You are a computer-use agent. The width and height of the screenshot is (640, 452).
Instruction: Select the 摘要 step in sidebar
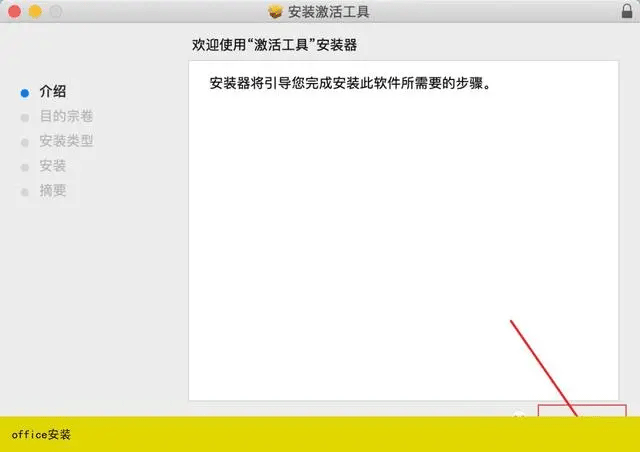53,192
